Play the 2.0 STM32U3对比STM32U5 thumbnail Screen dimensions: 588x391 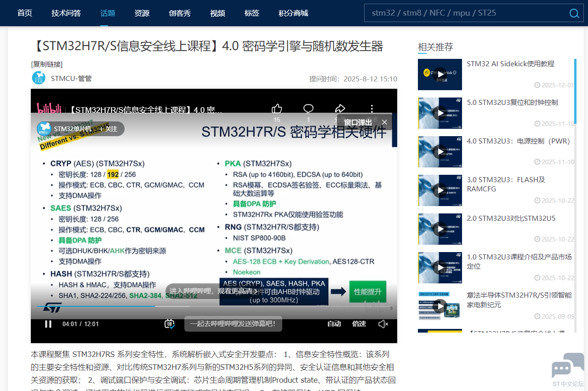pyautogui.click(x=440, y=229)
